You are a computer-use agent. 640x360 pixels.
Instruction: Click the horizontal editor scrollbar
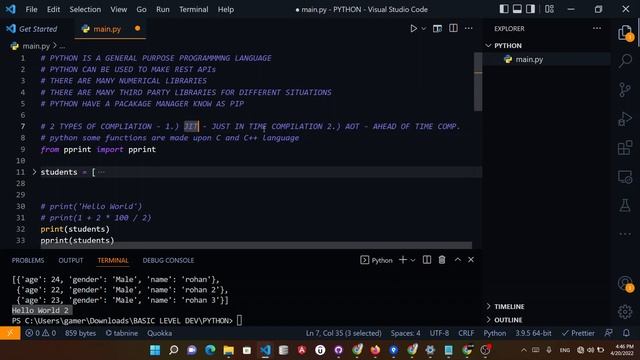pyautogui.click(x=256, y=245)
